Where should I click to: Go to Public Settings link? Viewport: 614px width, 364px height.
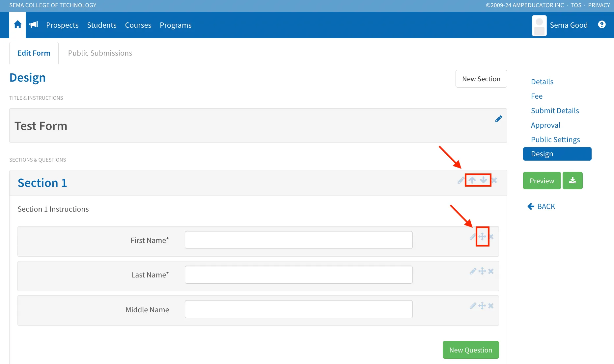coord(555,140)
